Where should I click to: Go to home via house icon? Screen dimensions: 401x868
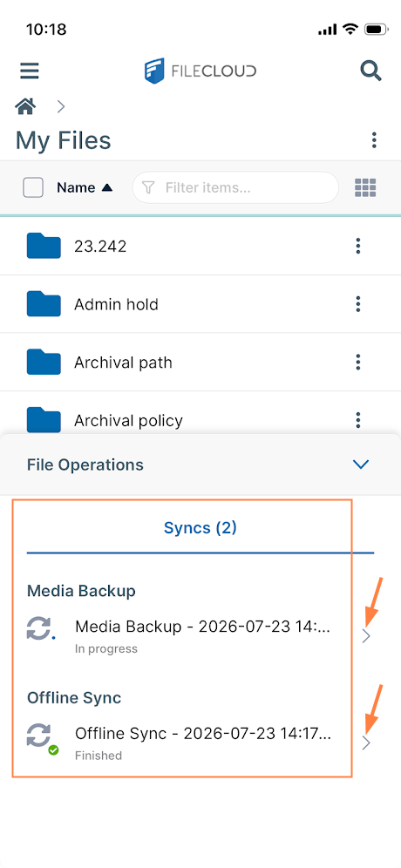(x=26, y=105)
